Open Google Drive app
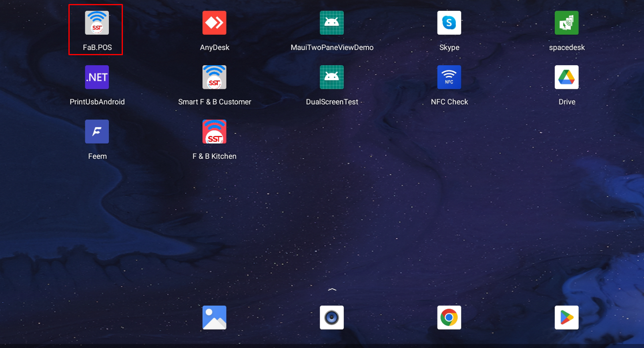Image resolution: width=644 pixels, height=348 pixels. pyautogui.click(x=566, y=78)
